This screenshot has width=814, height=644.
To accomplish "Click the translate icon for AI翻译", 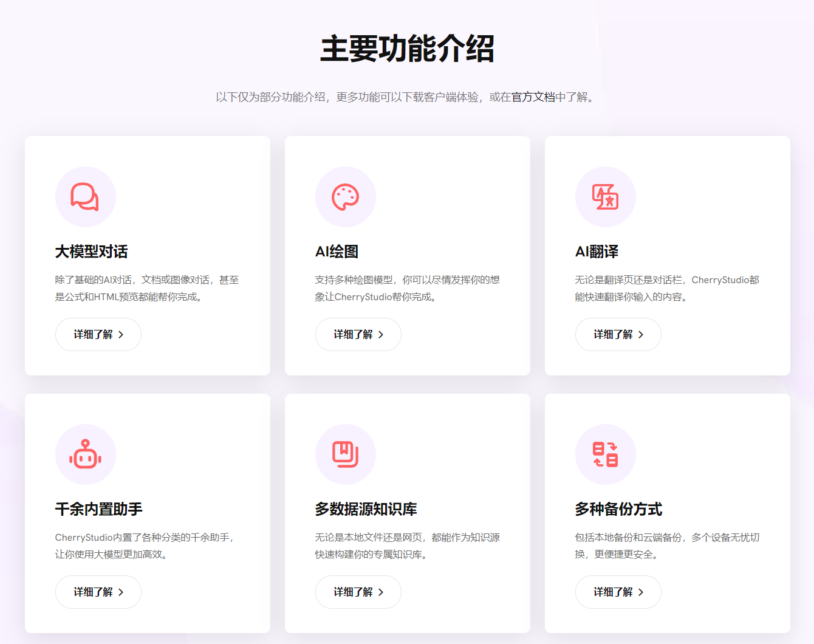I will (605, 197).
